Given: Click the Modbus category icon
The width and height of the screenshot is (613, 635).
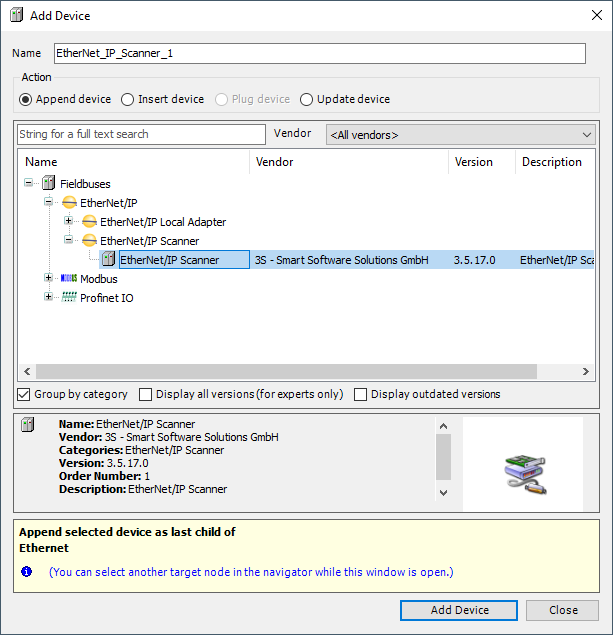Looking at the screenshot, I should 69,279.
